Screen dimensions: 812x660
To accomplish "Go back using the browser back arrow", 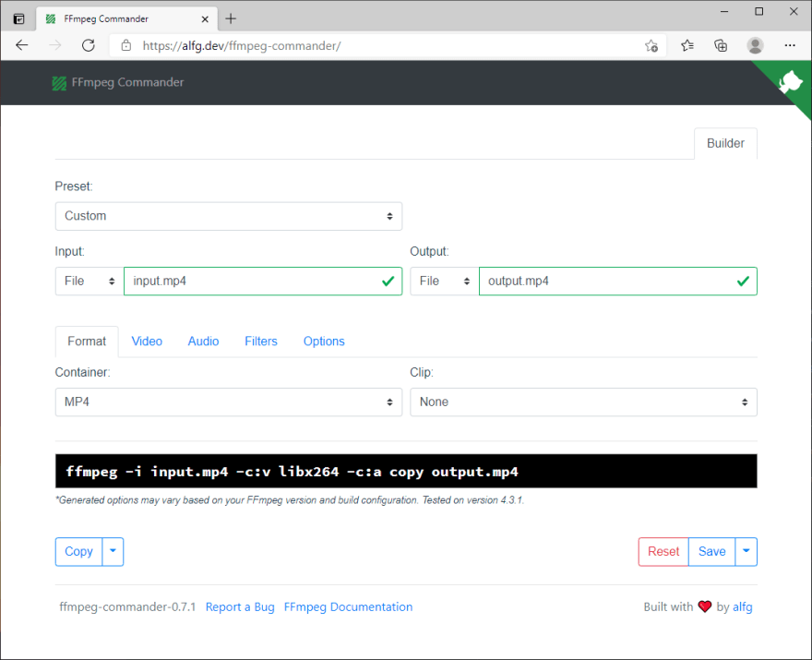I will pos(22,45).
